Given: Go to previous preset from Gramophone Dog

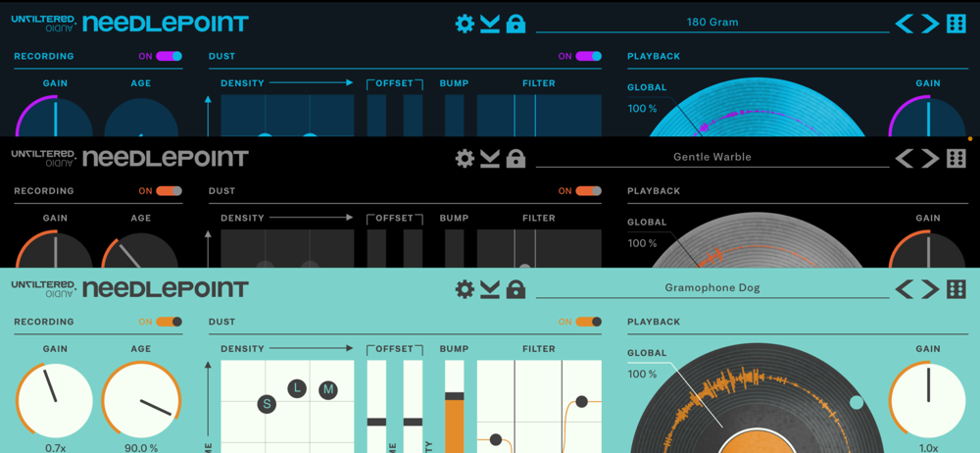Looking at the screenshot, I should pos(905,289).
